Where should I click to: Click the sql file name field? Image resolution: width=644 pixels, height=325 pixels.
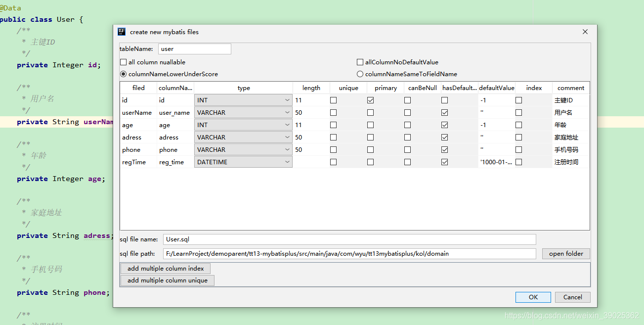pos(349,239)
